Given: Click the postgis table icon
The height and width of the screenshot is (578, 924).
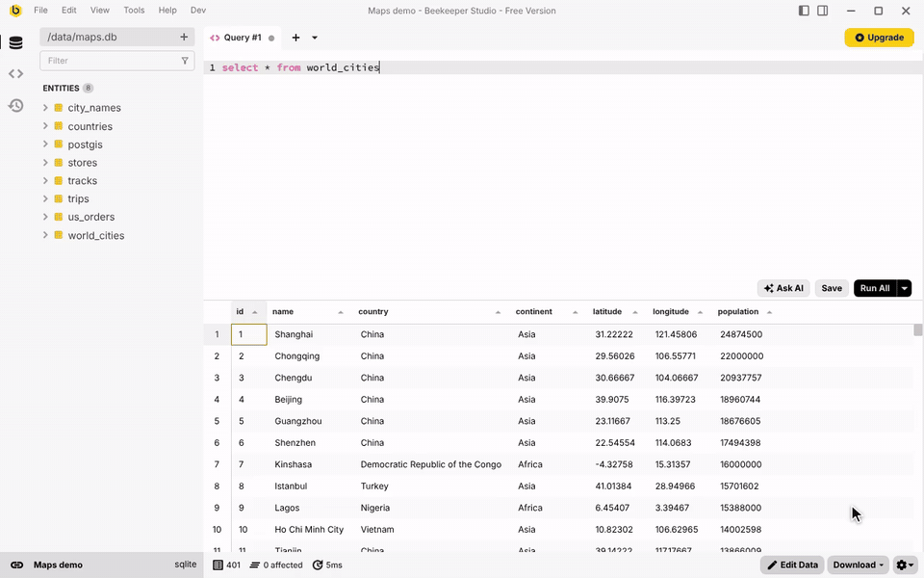Looking at the screenshot, I should coord(59,144).
